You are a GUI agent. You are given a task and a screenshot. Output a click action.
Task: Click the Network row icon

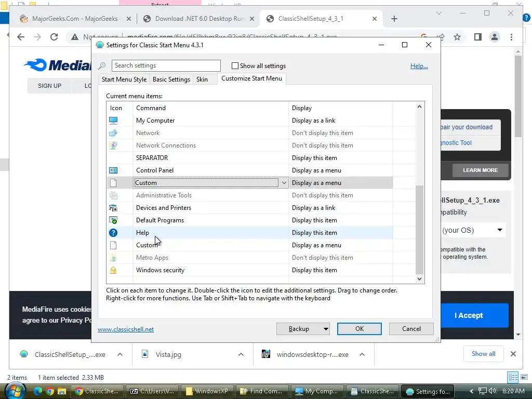pyautogui.click(x=113, y=133)
